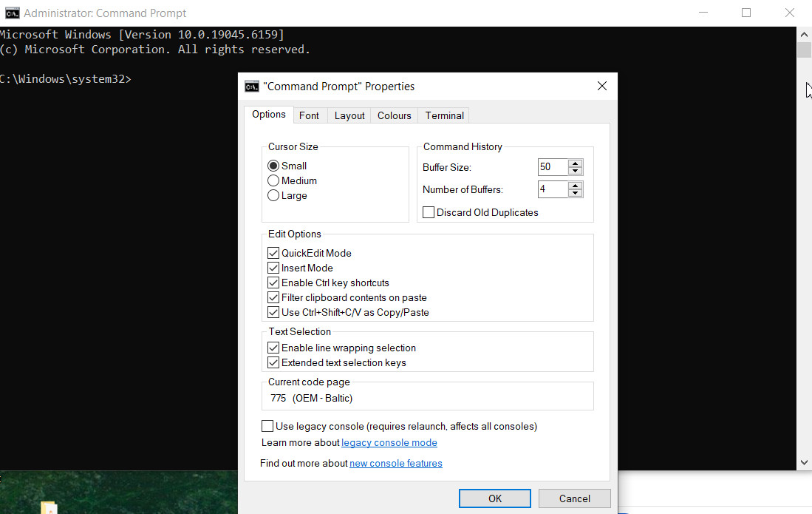Close the Administrator Command Prompt window
The height and width of the screenshot is (514, 812).
(789, 13)
